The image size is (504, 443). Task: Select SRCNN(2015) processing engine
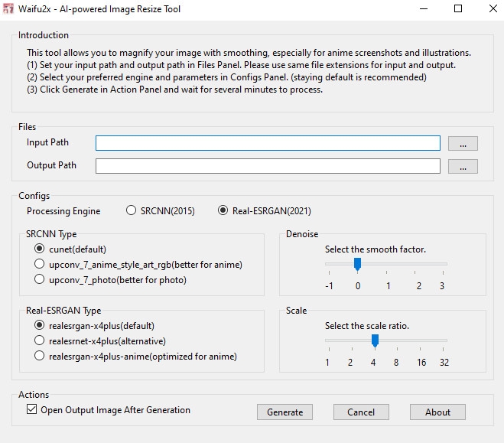click(x=132, y=211)
